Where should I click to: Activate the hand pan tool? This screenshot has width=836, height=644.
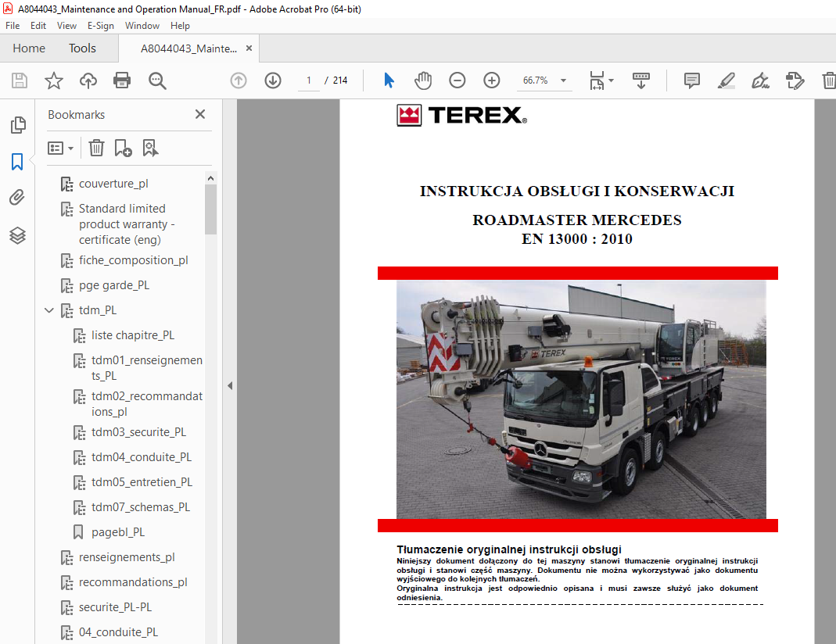pyautogui.click(x=423, y=80)
